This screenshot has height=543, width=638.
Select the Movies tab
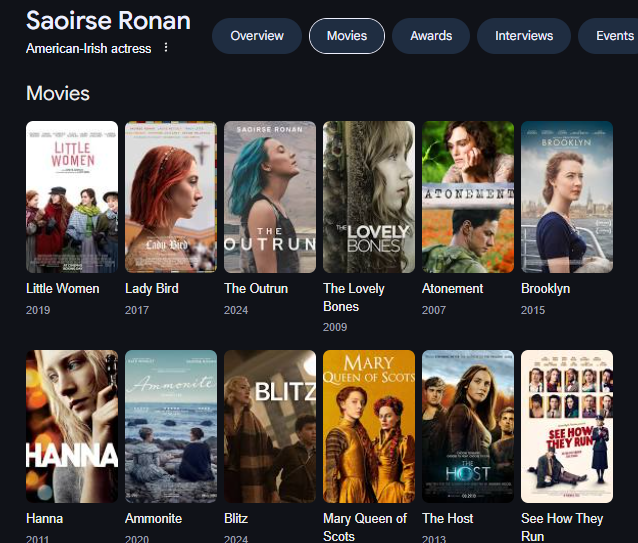click(347, 36)
